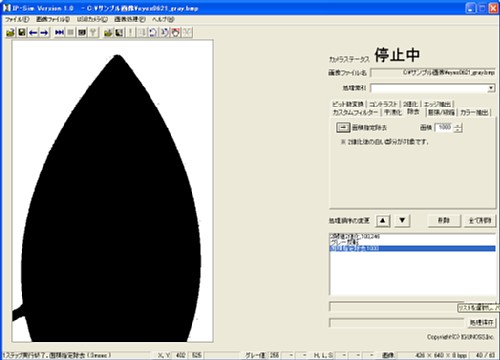Select the second entry in the processing list

[412, 242]
